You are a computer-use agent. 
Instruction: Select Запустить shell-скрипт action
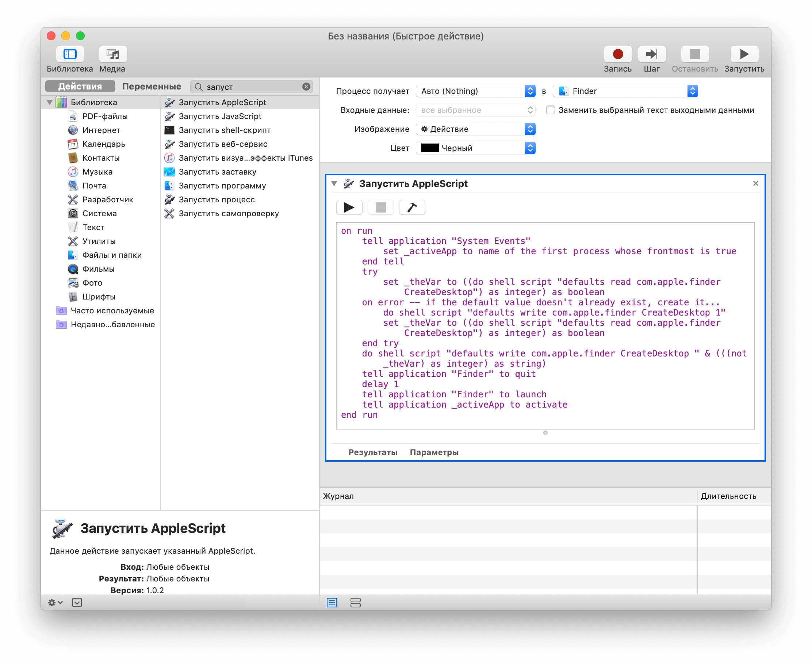(240, 130)
